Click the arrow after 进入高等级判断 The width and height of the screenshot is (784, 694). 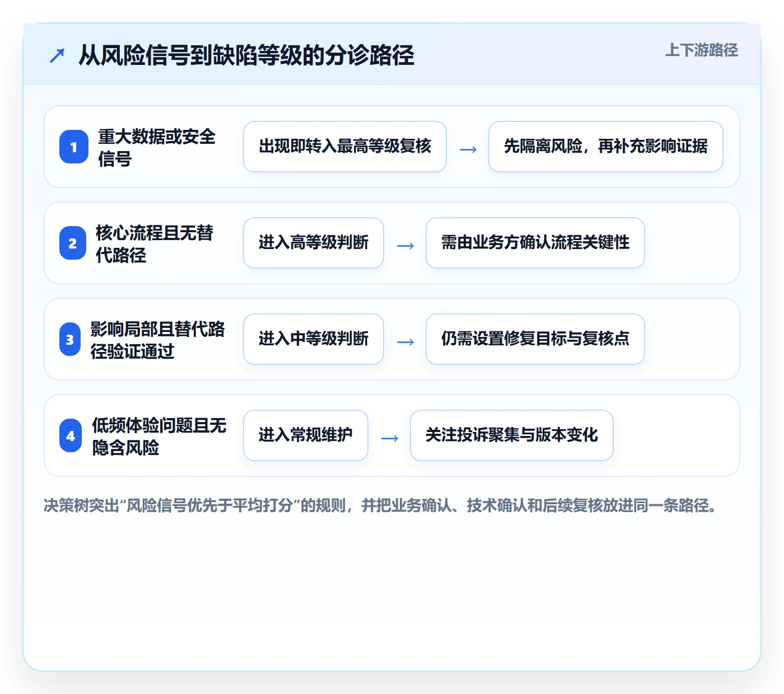coord(405,246)
